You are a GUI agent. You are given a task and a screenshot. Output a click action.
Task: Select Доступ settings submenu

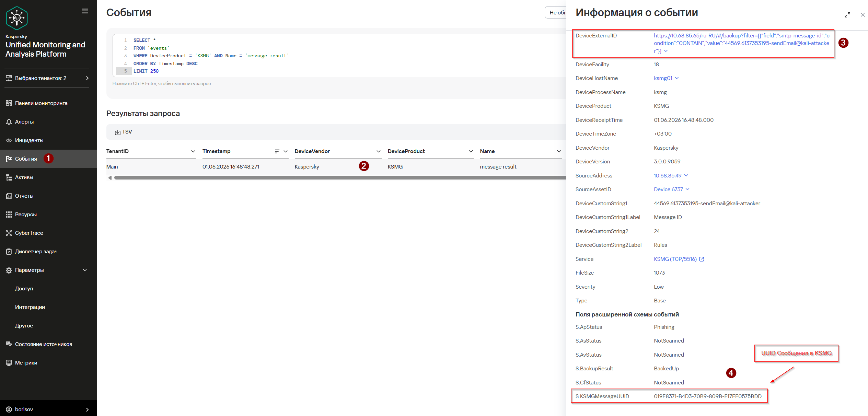pos(24,289)
